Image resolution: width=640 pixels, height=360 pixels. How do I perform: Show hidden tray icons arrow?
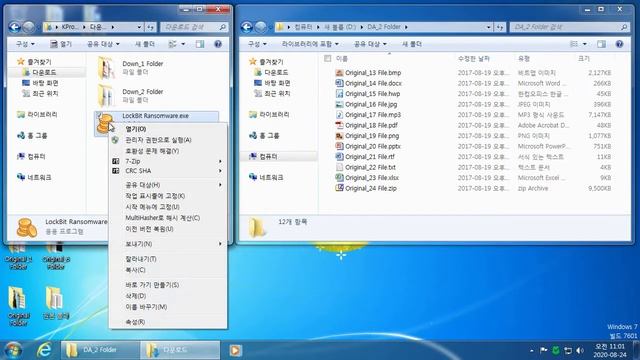531,351
